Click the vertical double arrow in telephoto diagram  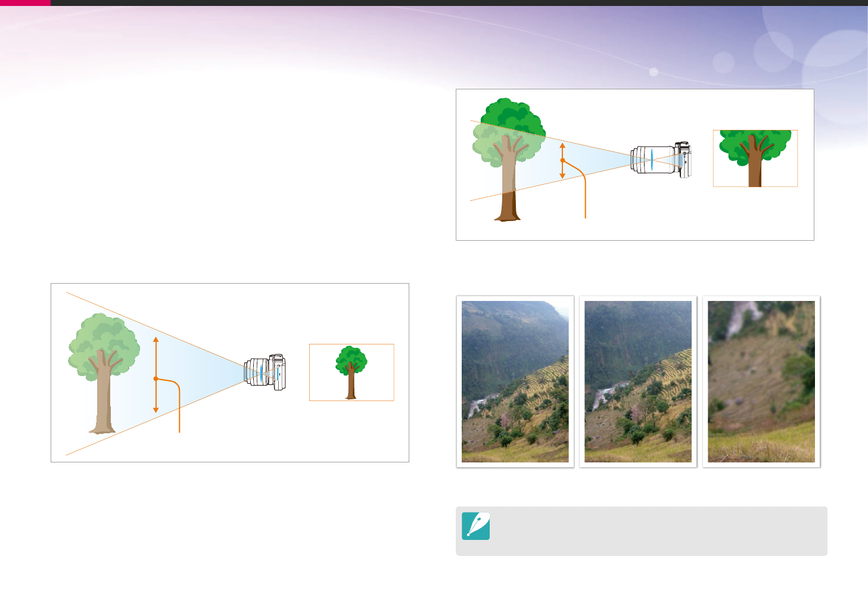point(562,161)
